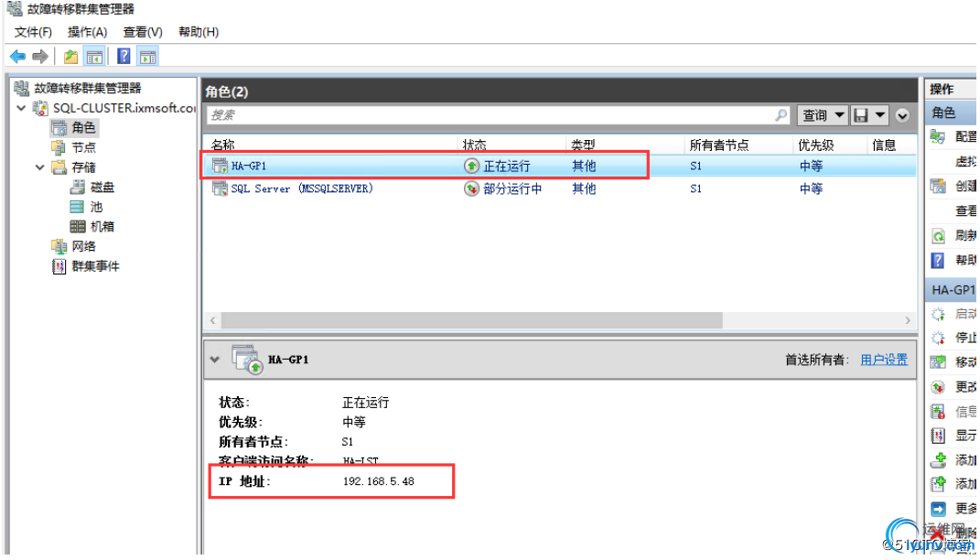The width and height of the screenshot is (980, 560).
Task: Click the IP address 192.168.5.48
Action: click(379, 480)
